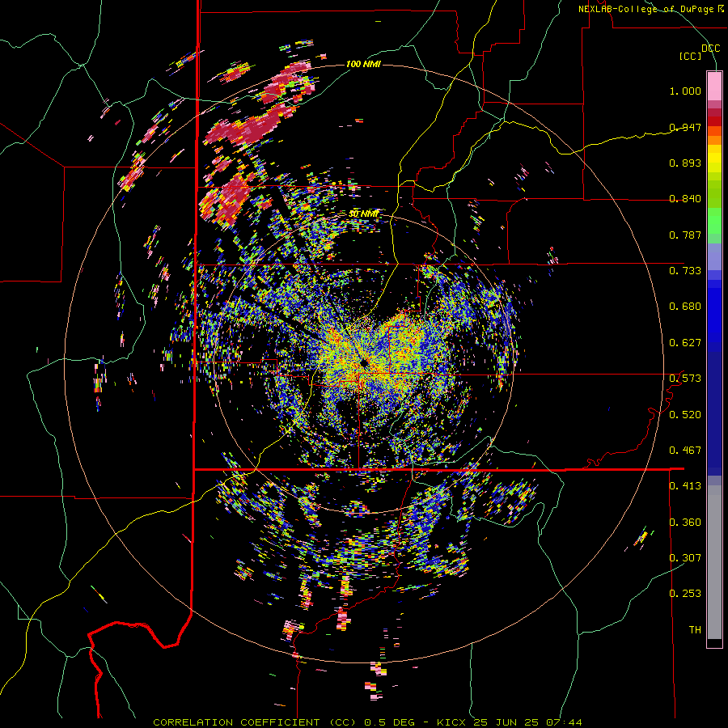This screenshot has width=728, height=728.
Task: Click the 0.573 legend value
Action: click(x=685, y=379)
